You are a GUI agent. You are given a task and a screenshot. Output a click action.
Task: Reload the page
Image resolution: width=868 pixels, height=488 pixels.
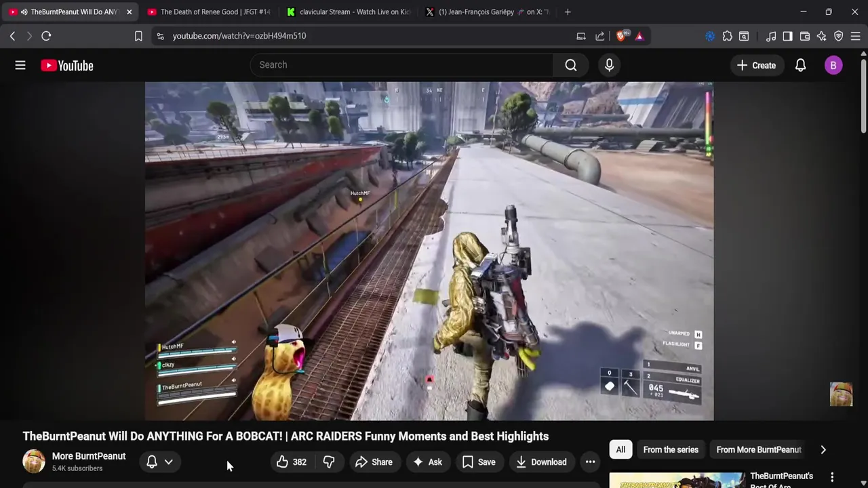click(46, 36)
